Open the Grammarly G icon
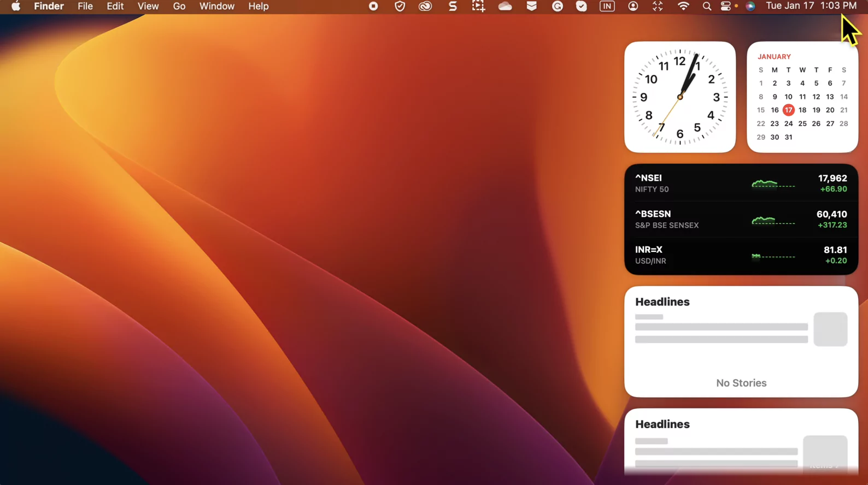The height and width of the screenshot is (485, 868). tap(557, 6)
